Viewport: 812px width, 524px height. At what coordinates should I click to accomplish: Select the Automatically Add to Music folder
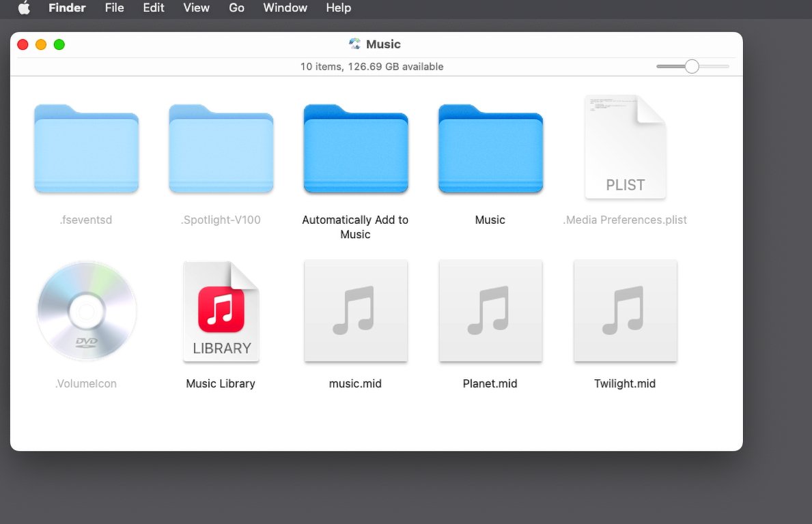click(355, 149)
